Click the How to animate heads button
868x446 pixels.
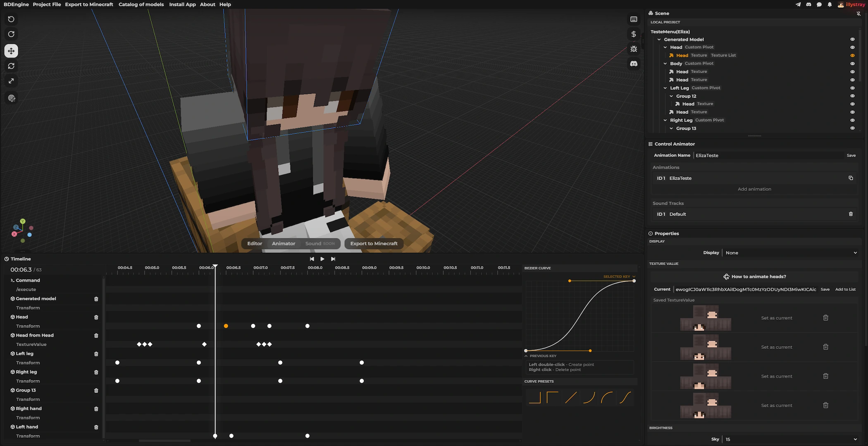[x=754, y=276]
